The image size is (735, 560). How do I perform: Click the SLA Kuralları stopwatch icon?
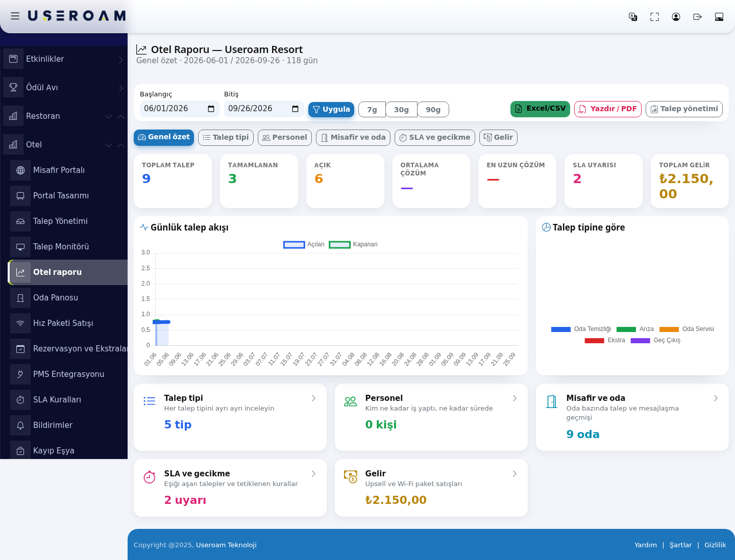pyautogui.click(x=20, y=400)
